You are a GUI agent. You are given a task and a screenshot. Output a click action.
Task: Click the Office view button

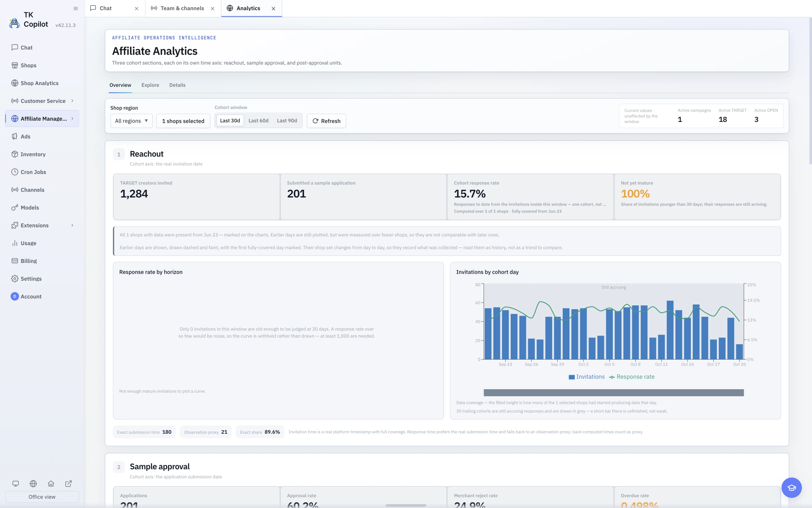[x=42, y=497]
